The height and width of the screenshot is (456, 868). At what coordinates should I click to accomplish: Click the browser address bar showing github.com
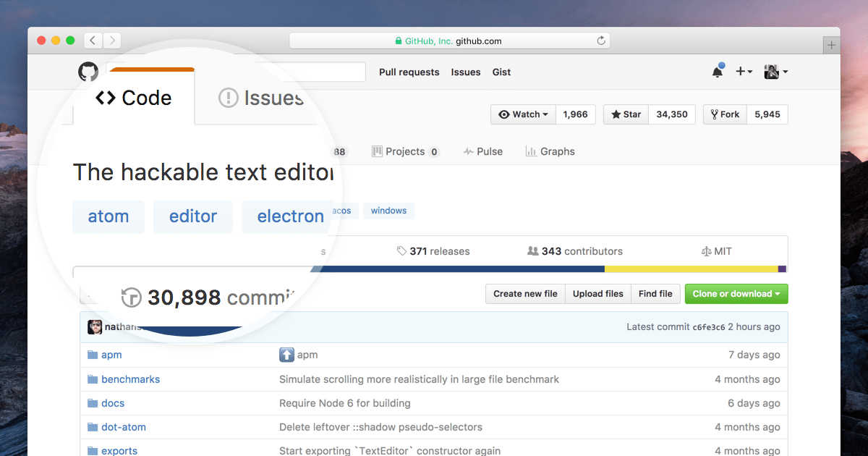tap(450, 41)
